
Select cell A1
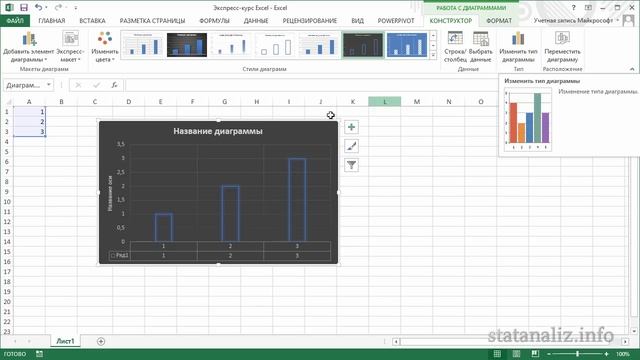tap(29, 111)
